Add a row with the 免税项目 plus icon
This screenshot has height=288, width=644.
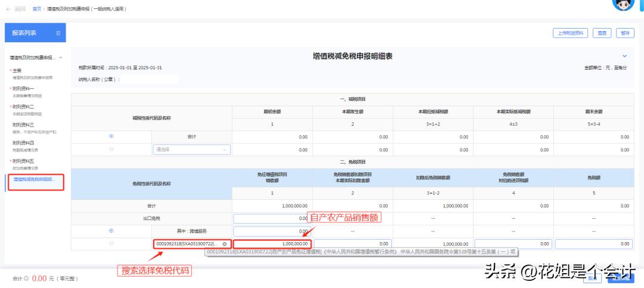(112, 231)
